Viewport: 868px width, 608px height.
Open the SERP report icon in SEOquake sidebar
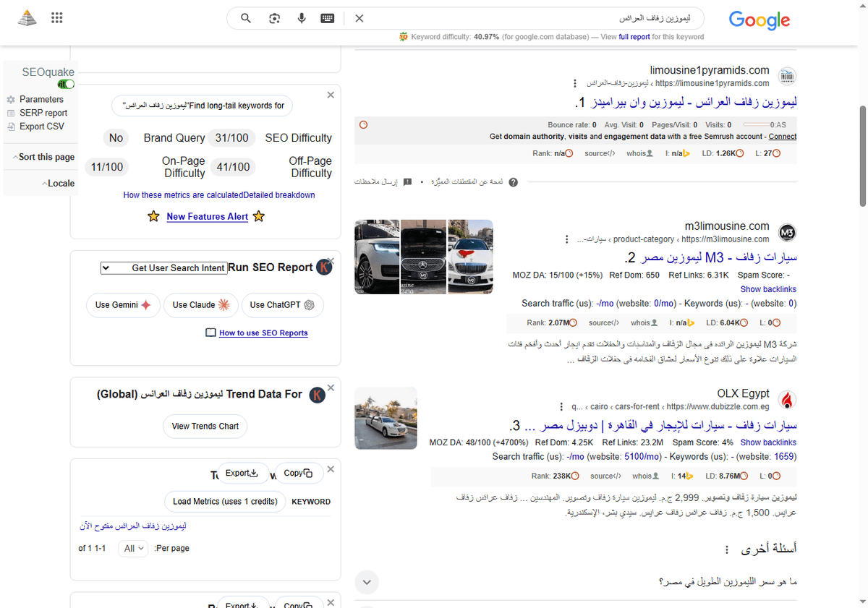click(11, 112)
